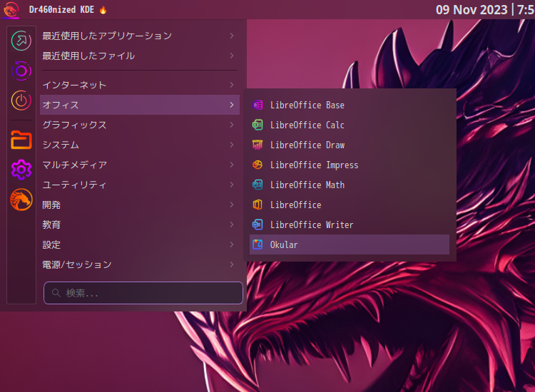Click the plain LibreOffice entry text
The width and height of the screenshot is (535, 392).
click(x=295, y=205)
